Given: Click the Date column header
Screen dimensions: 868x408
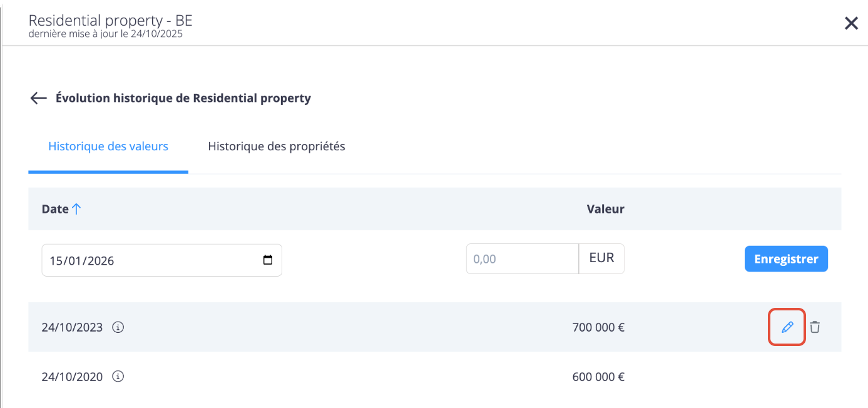Looking at the screenshot, I should (55, 209).
